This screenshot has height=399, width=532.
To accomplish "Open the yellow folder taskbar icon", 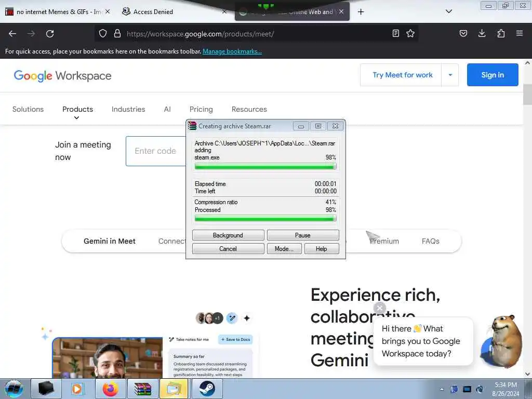I will tap(174, 389).
